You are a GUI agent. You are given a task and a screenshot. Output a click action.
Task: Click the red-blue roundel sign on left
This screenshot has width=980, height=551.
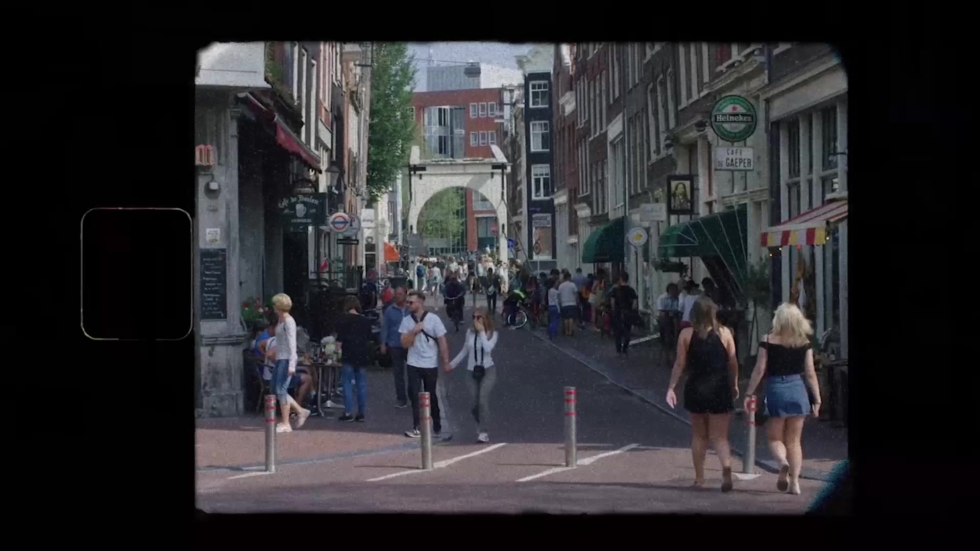pyautogui.click(x=339, y=222)
